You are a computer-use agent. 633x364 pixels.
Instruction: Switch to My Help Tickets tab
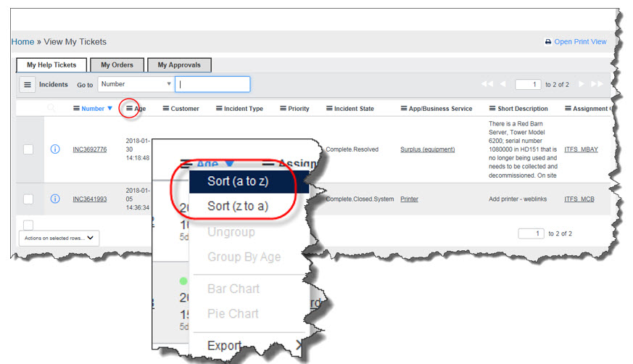click(51, 65)
